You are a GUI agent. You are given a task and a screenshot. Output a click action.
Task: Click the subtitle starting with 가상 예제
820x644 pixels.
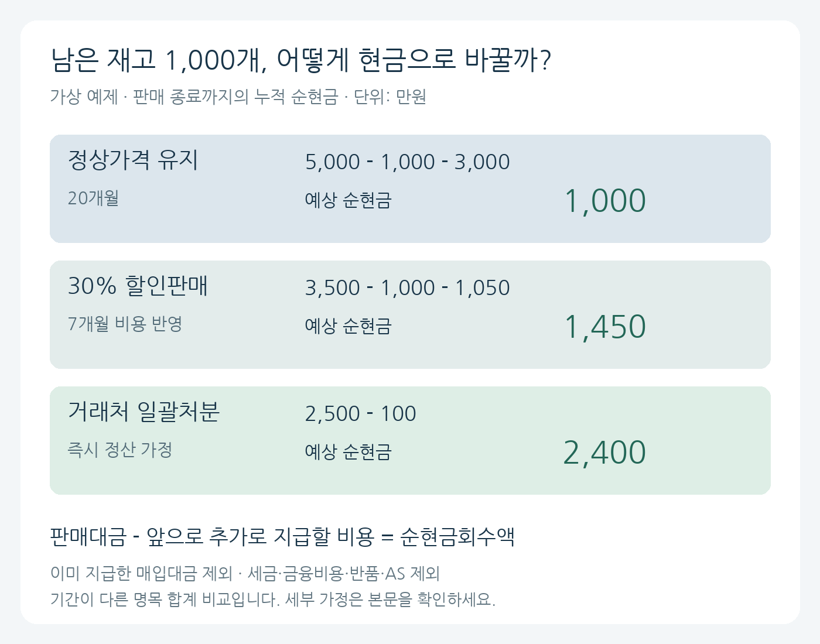click(238, 97)
